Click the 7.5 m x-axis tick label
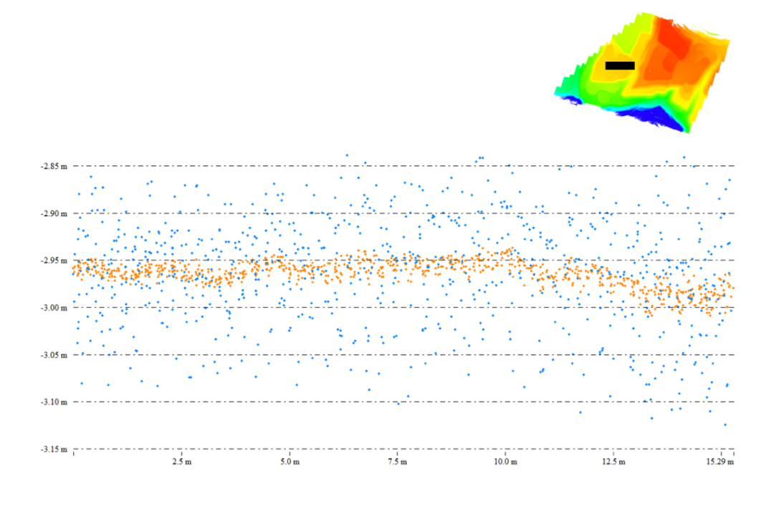Viewport: 774px width, 532px height. coord(397,463)
